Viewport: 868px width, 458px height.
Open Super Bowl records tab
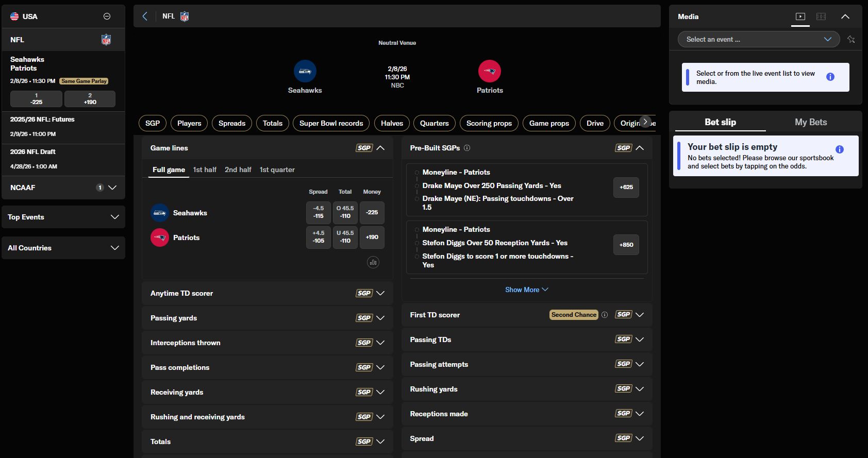point(331,123)
